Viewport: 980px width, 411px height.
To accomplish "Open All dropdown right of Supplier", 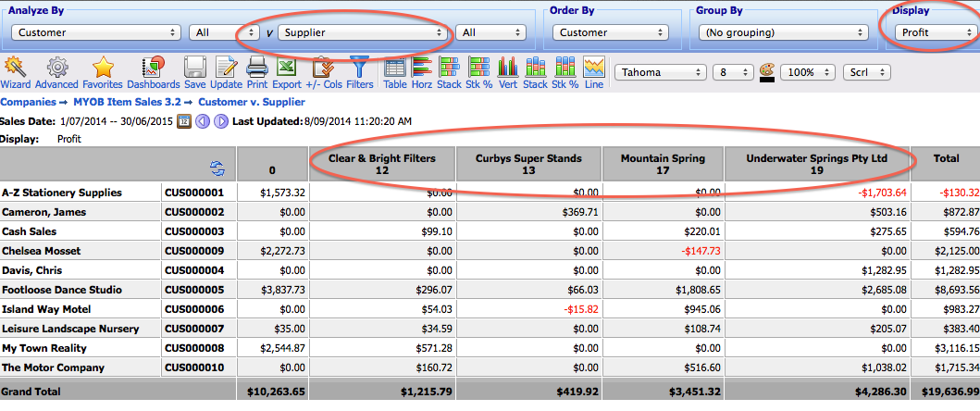I will (x=490, y=32).
